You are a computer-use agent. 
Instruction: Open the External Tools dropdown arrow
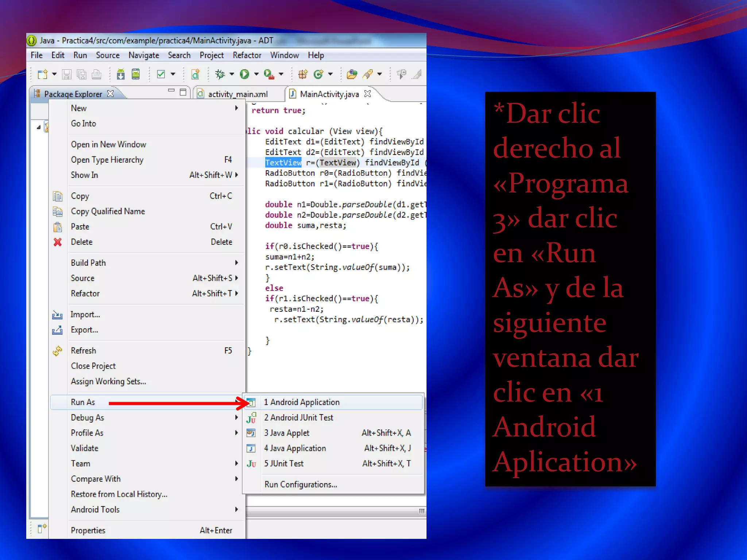click(x=281, y=74)
